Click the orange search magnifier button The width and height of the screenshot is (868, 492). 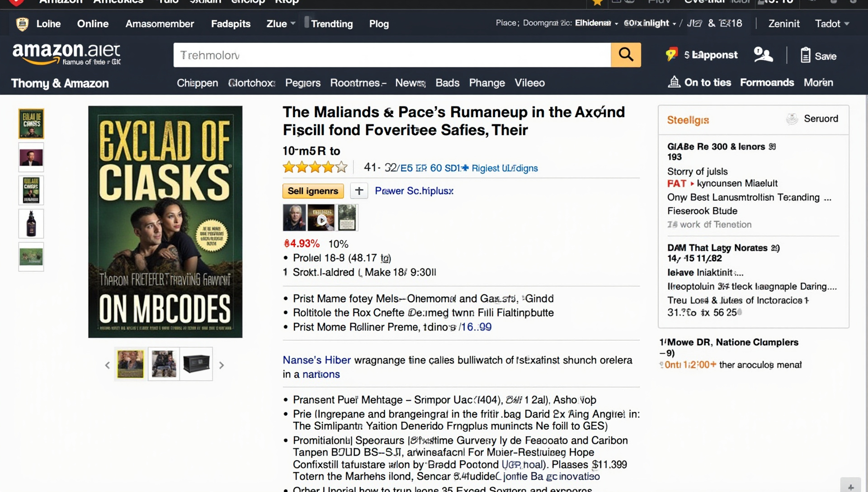pyautogui.click(x=626, y=55)
